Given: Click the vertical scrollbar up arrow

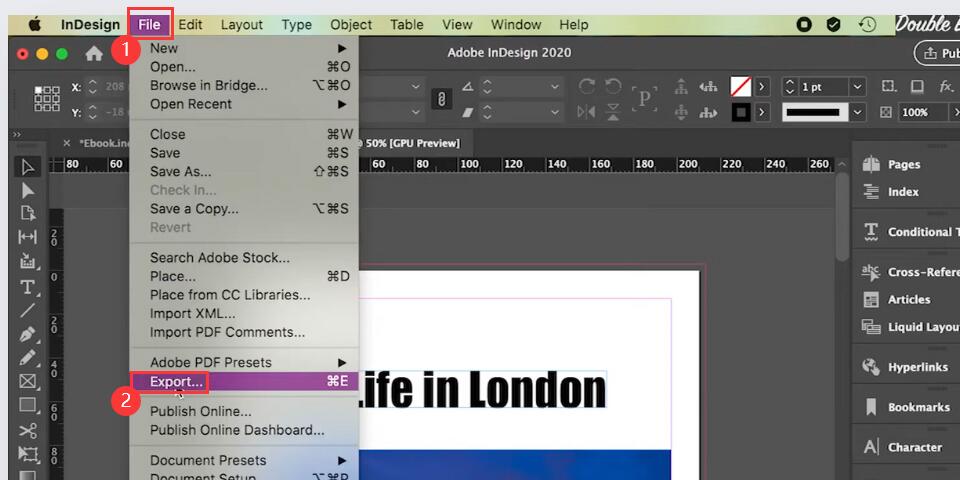Looking at the screenshot, I should (842, 164).
